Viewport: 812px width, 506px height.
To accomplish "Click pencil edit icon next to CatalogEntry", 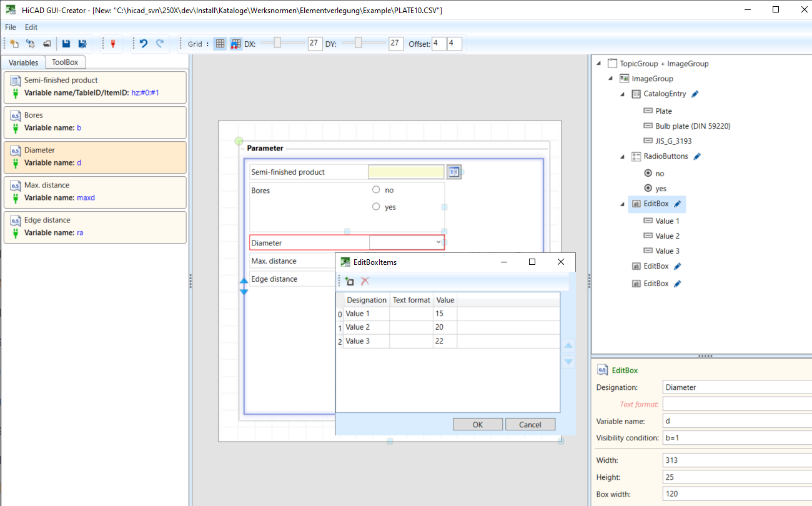I will click(x=695, y=94).
